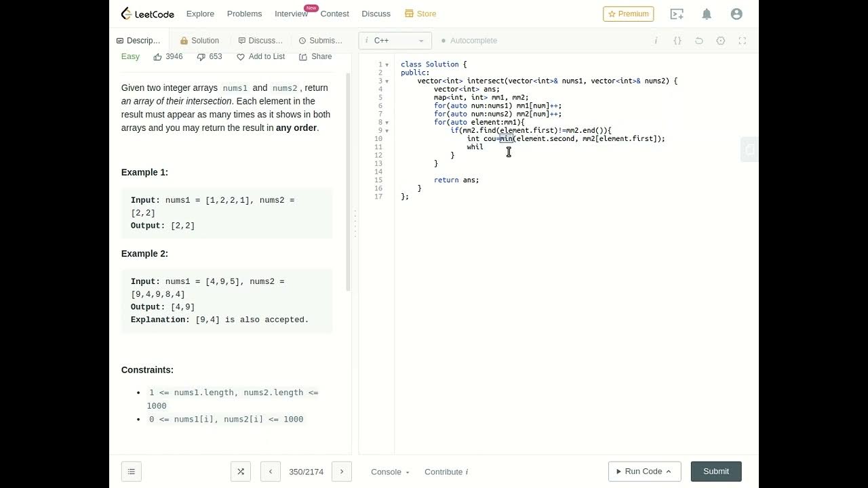Open Problems in top navigation
Screen dimensions: 868x488
click(244, 14)
